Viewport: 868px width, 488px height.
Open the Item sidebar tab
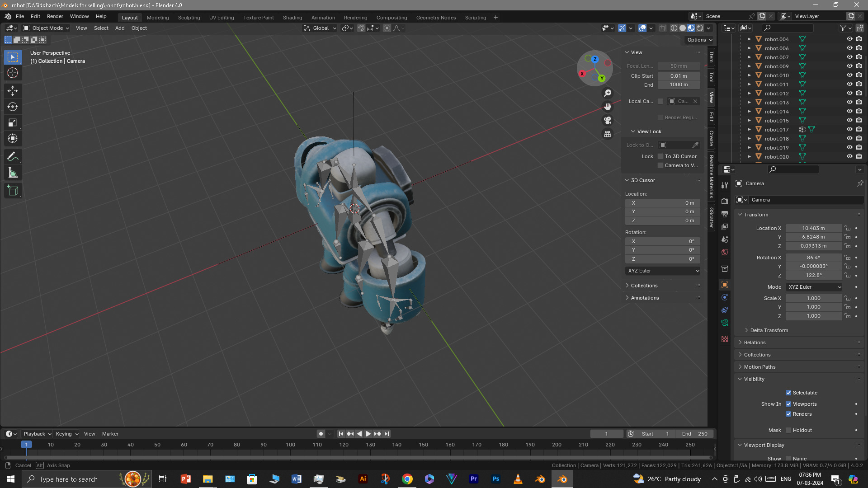711,57
